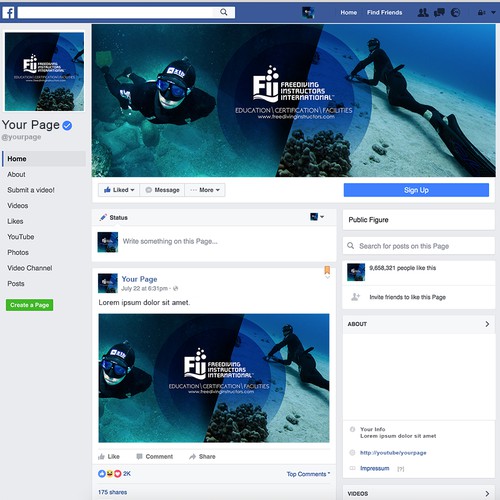
Task: Click the avatar beside the like count
Action: [356, 272]
